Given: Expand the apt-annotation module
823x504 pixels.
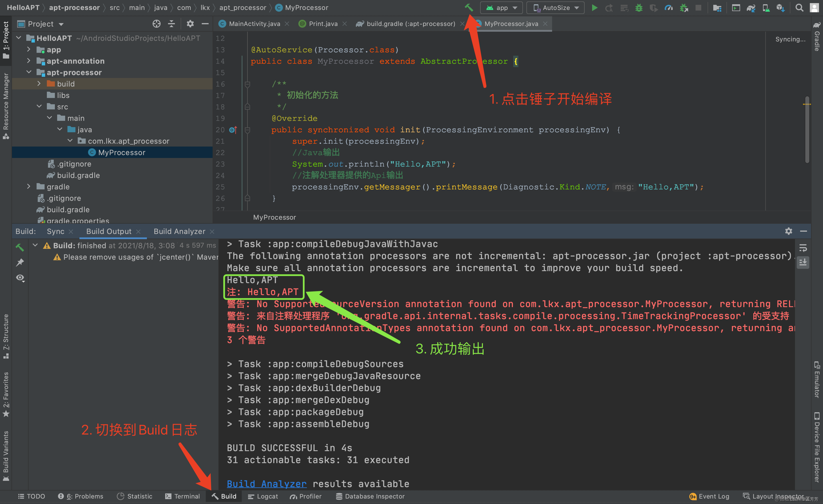Looking at the screenshot, I should point(29,61).
